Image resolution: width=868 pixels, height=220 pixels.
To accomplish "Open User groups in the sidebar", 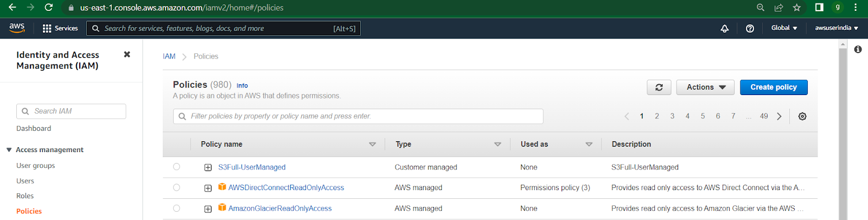I will coord(36,166).
